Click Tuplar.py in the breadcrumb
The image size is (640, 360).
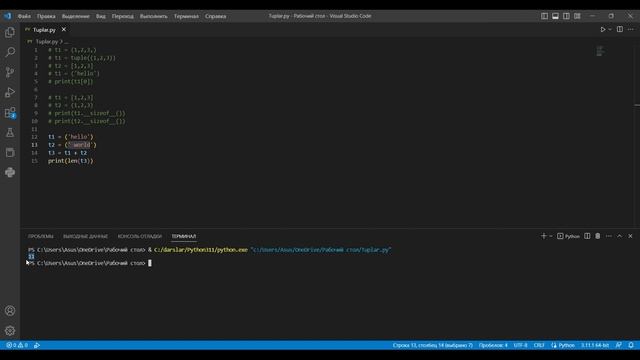click(47, 42)
